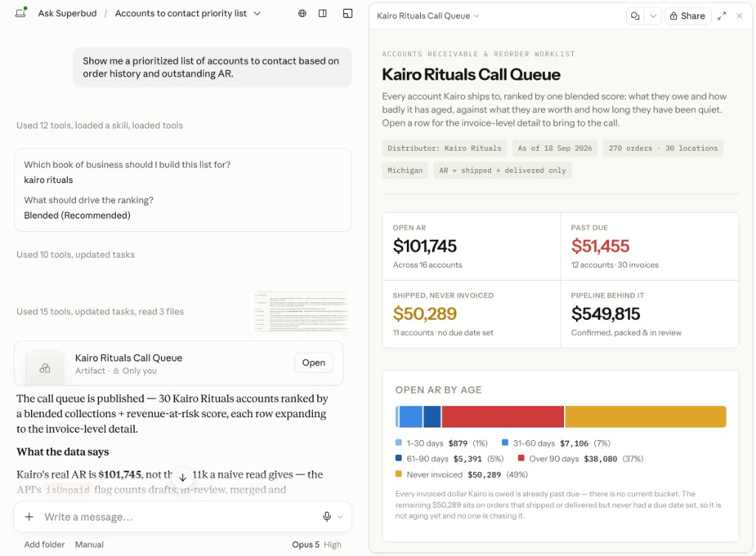Select the Pipeline Behind It $549,815 card
This screenshot has height=556, width=756.
(x=650, y=314)
